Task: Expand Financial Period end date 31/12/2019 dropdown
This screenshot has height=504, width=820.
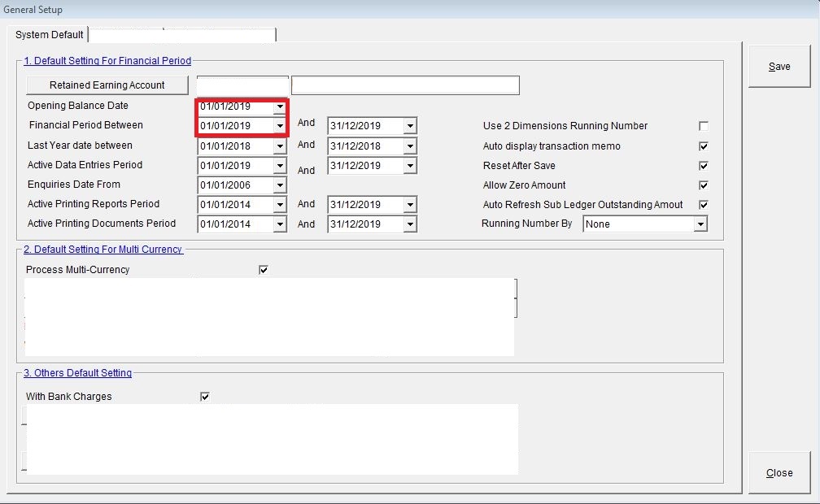Action: click(410, 126)
